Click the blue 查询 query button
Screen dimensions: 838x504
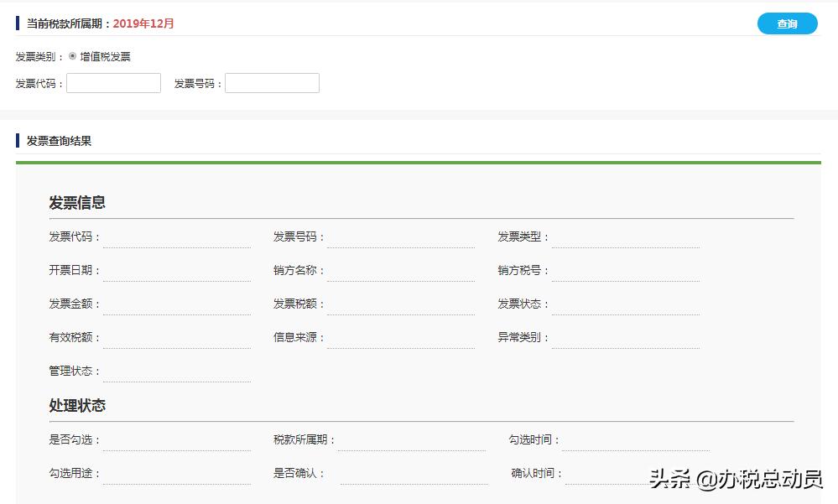(x=786, y=23)
